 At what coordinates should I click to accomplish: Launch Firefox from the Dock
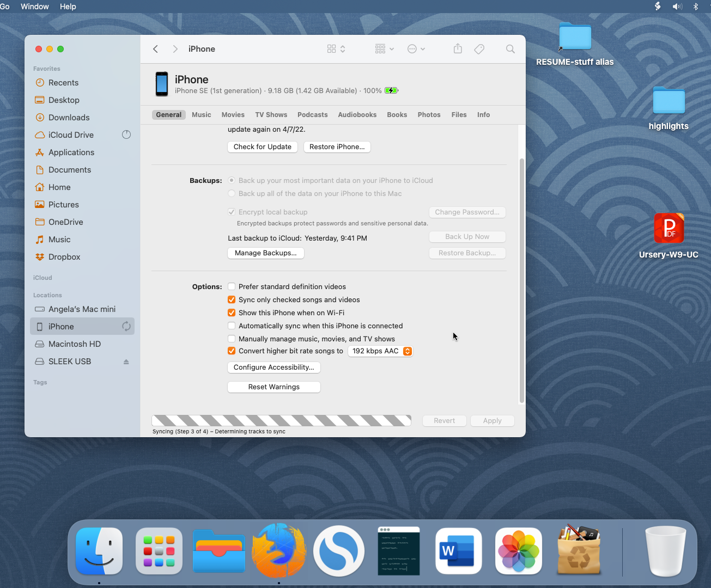click(279, 551)
